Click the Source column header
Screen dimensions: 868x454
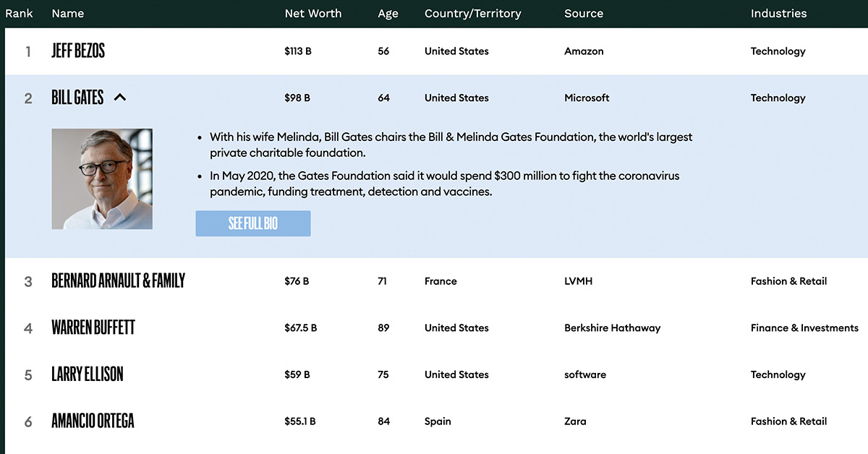pyautogui.click(x=584, y=13)
